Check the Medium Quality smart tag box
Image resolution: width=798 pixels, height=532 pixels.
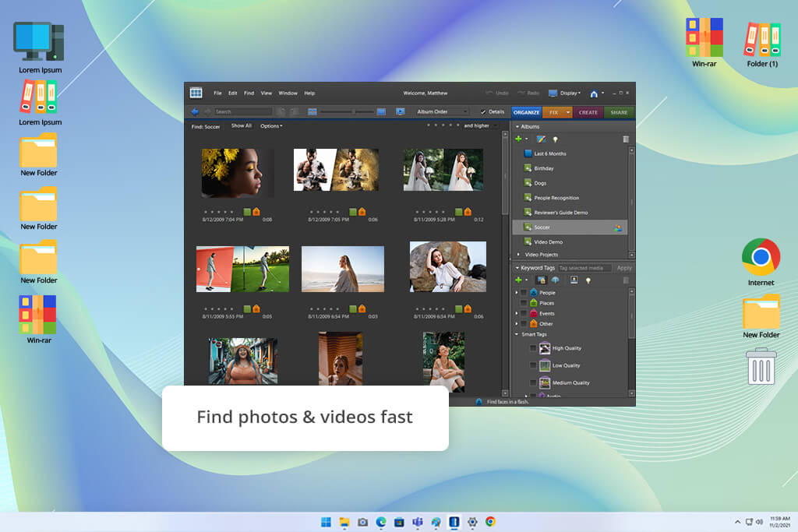[533, 382]
